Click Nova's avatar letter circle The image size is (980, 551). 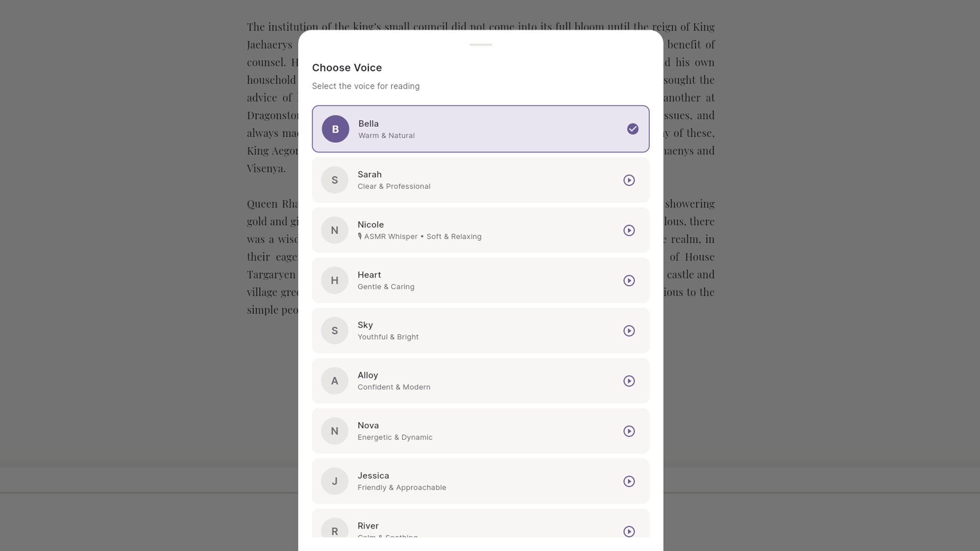click(x=335, y=431)
